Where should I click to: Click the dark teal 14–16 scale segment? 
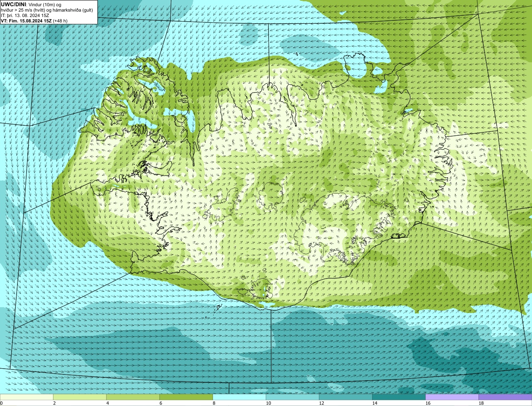pos(399,397)
